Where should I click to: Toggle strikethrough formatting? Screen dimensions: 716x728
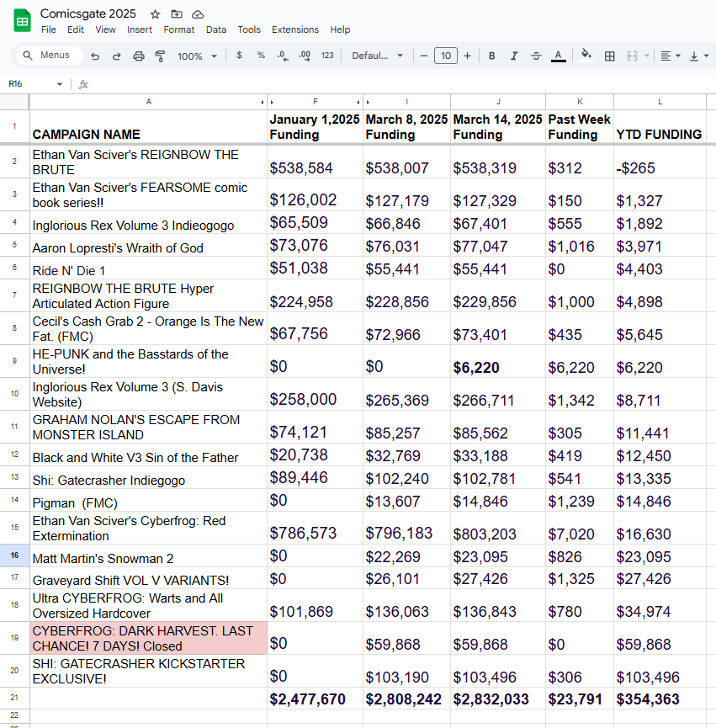(x=536, y=56)
